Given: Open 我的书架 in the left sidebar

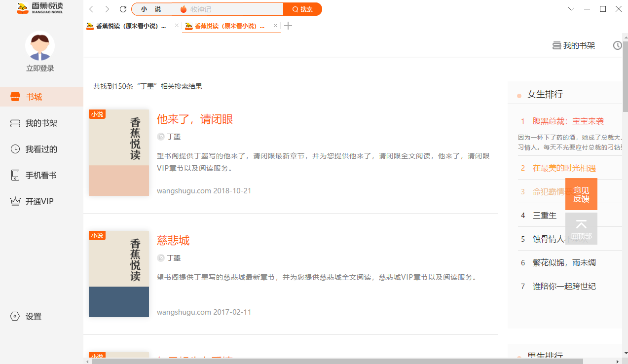Looking at the screenshot, I should click(x=41, y=123).
